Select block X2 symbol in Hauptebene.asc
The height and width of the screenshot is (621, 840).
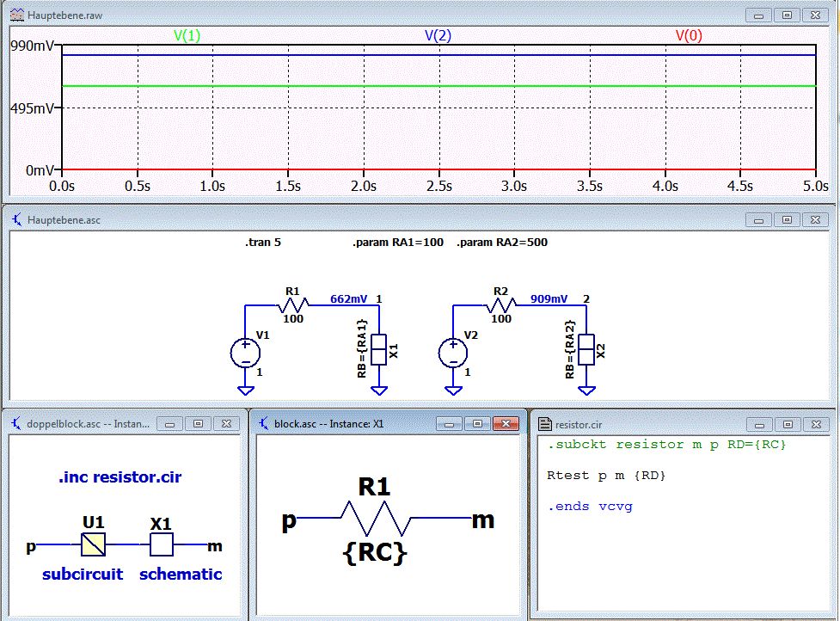click(x=586, y=350)
